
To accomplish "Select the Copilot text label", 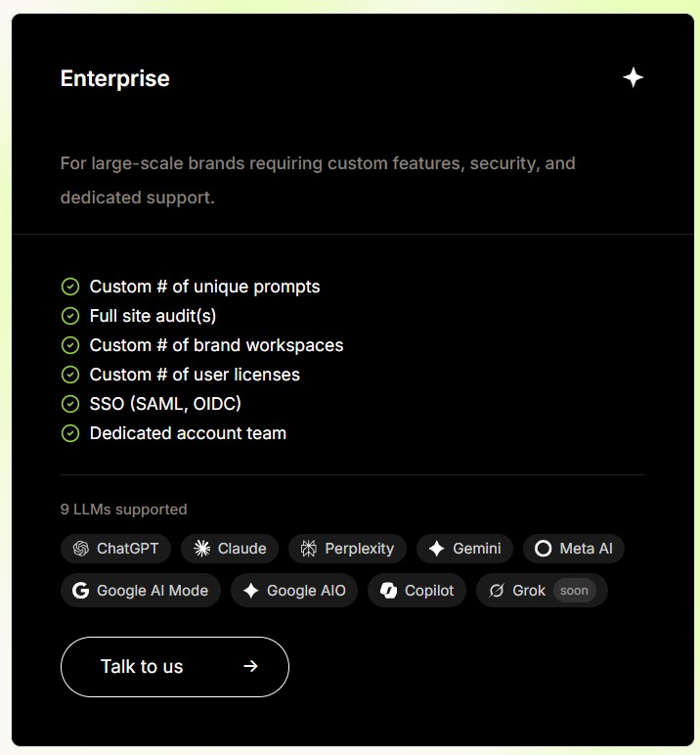I will tap(429, 591).
